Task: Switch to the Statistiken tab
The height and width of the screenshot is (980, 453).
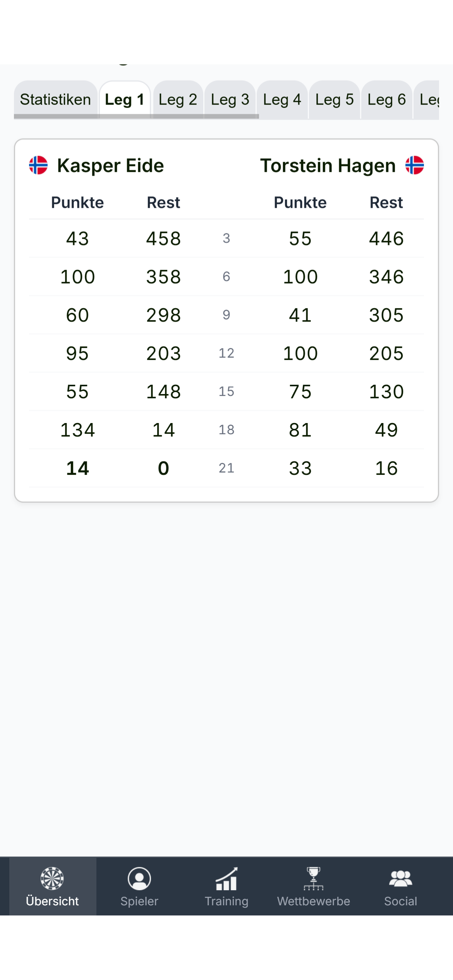Action: pos(55,100)
